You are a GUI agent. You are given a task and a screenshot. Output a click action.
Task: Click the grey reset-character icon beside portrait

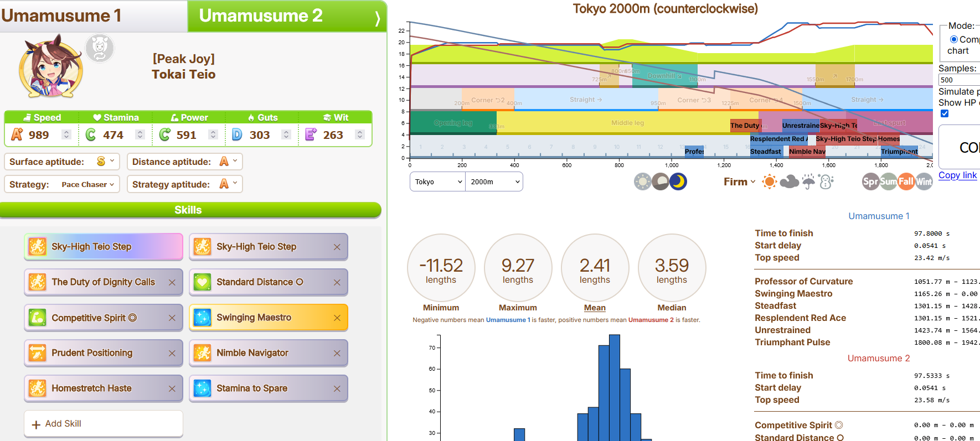[x=100, y=48]
